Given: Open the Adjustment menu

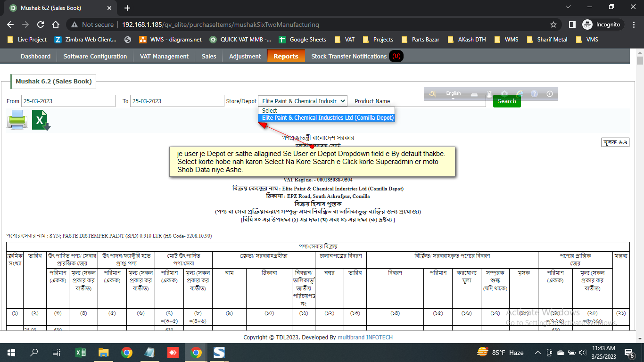Looking at the screenshot, I should pos(245,56).
